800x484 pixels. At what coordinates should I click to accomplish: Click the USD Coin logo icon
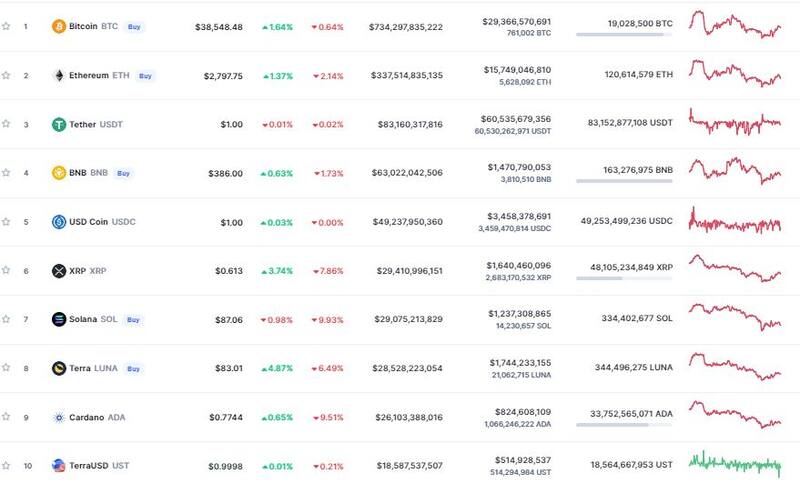(59, 222)
